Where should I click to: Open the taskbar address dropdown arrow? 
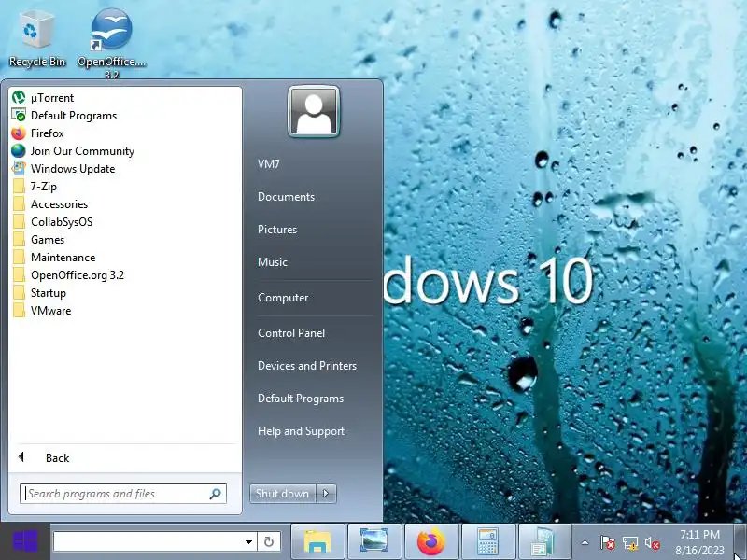248,542
